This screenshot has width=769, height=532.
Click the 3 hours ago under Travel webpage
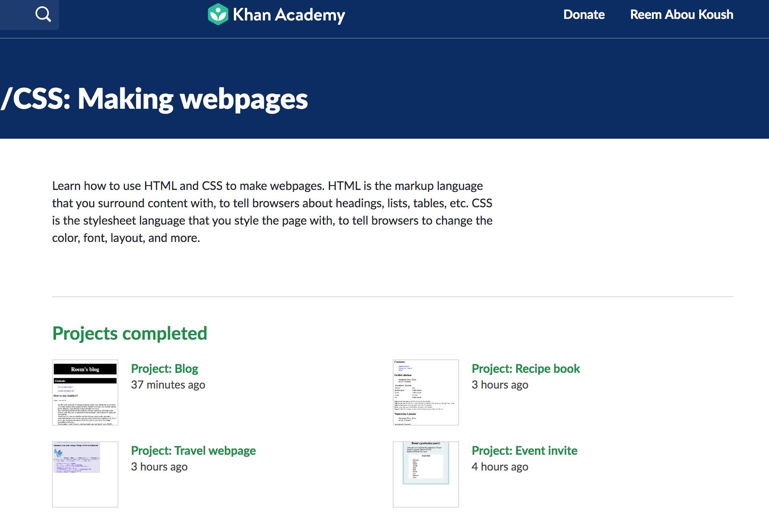pyautogui.click(x=159, y=467)
